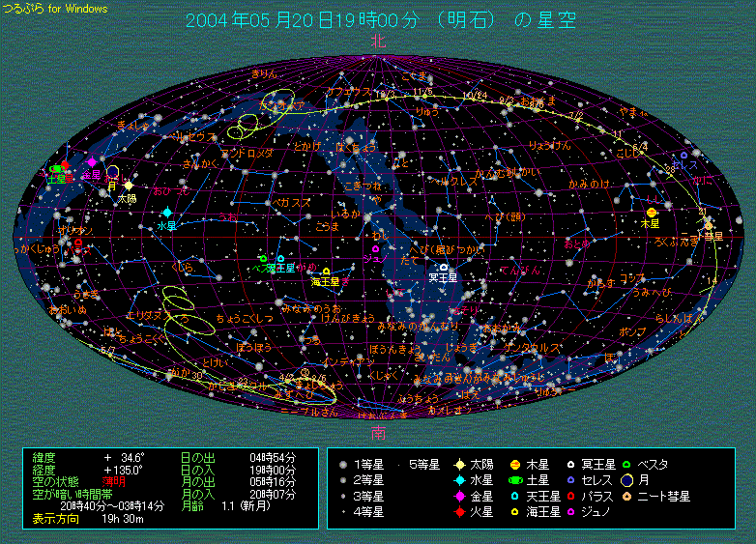Click the white Pluto marker on the map

click(443, 267)
